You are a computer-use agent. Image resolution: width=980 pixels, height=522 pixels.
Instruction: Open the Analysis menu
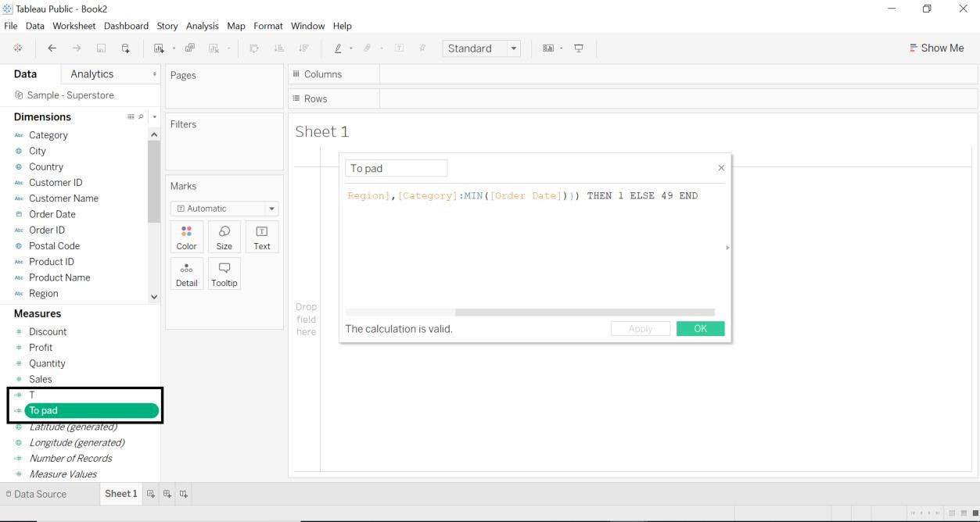pos(202,26)
